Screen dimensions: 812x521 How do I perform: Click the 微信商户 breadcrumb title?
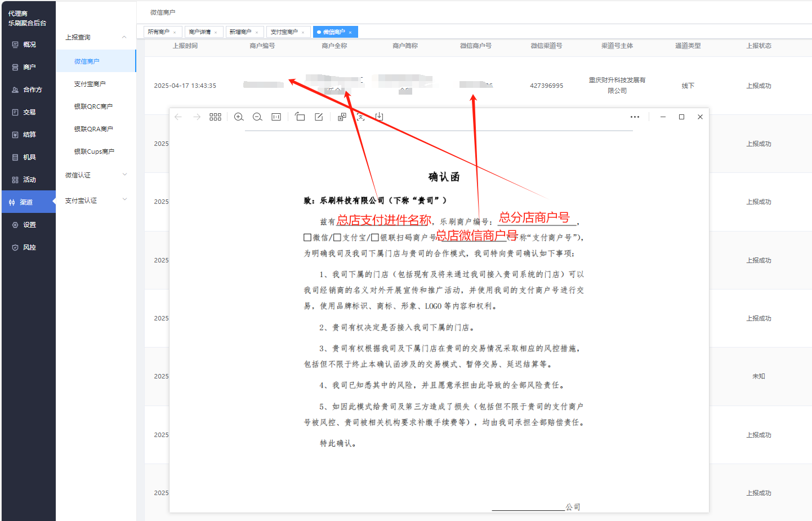[163, 12]
